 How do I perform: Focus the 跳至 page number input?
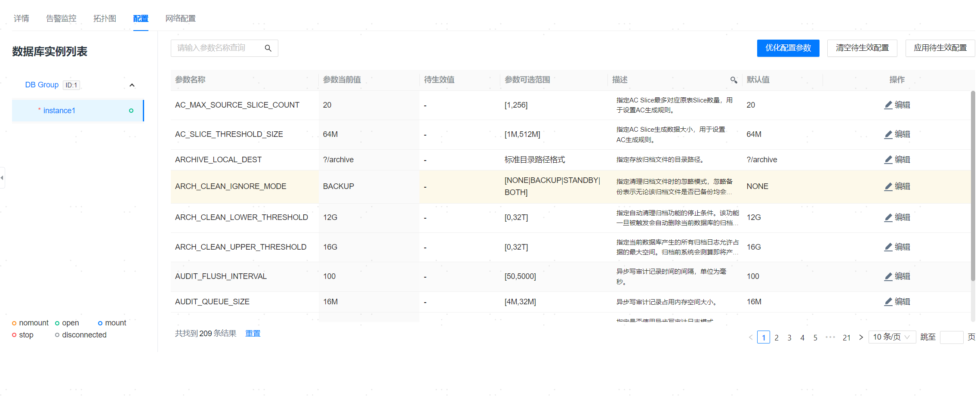pyautogui.click(x=951, y=337)
